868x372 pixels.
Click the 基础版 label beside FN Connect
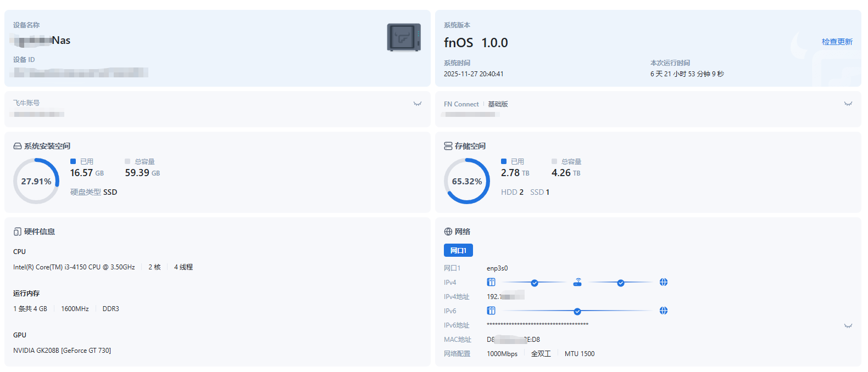pyautogui.click(x=498, y=104)
